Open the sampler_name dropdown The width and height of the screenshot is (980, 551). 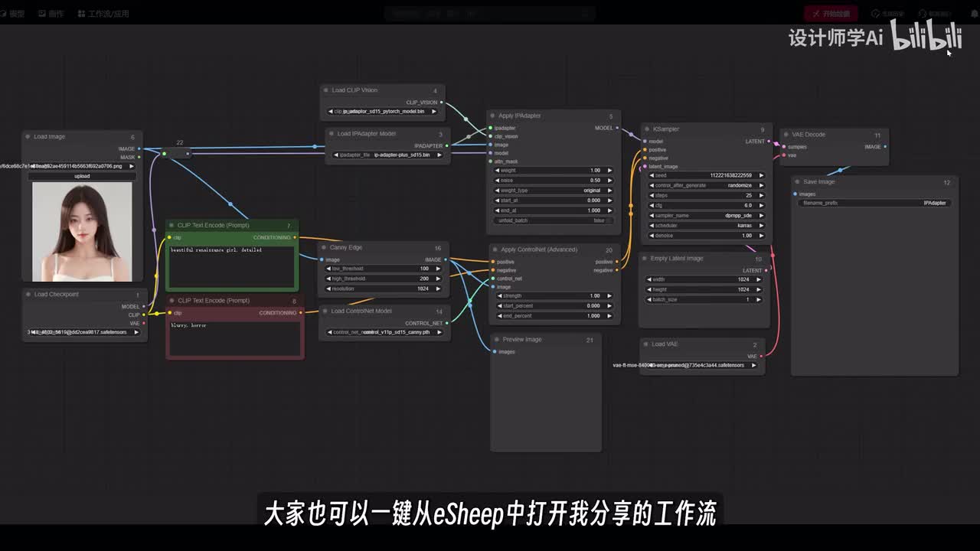point(704,216)
